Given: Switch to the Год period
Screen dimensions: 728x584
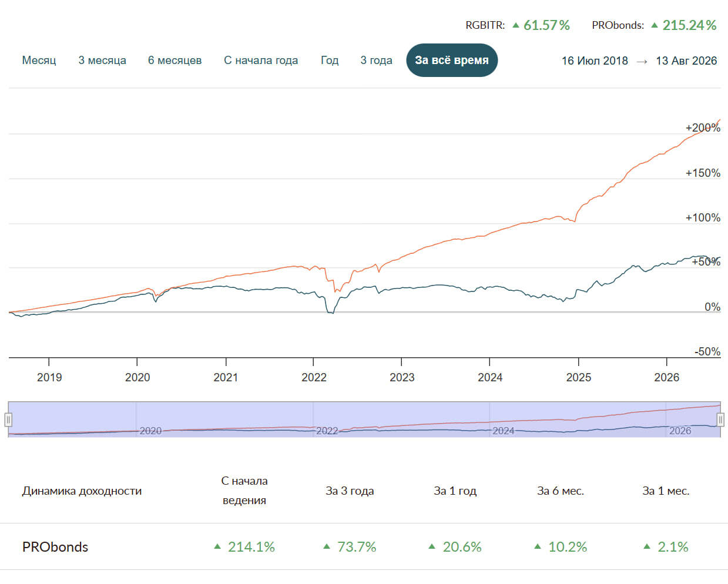Looking at the screenshot, I should tap(330, 61).
